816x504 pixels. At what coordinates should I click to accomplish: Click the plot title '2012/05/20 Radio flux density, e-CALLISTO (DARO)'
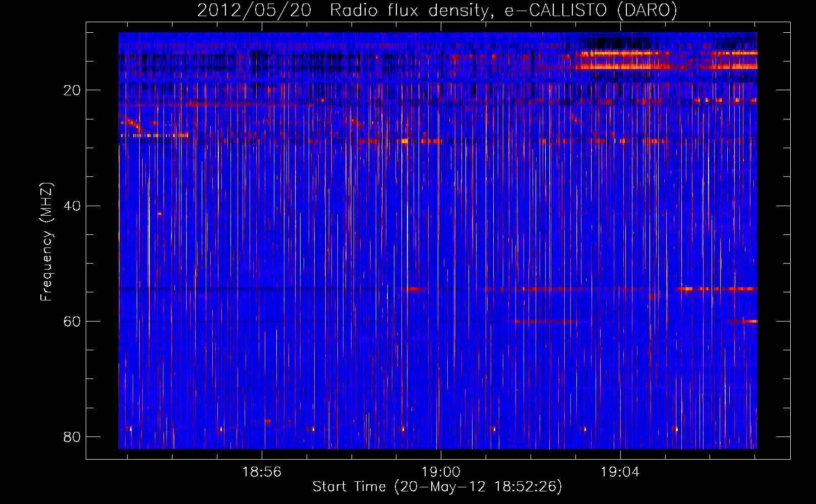coord(437,11)
